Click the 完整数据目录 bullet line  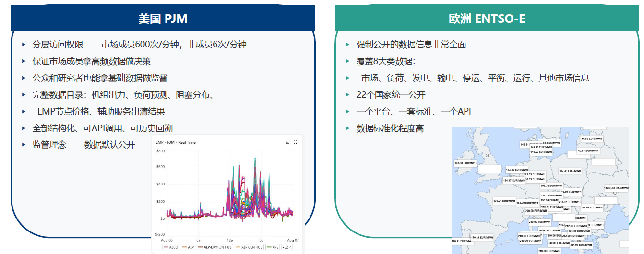(123, 95)
